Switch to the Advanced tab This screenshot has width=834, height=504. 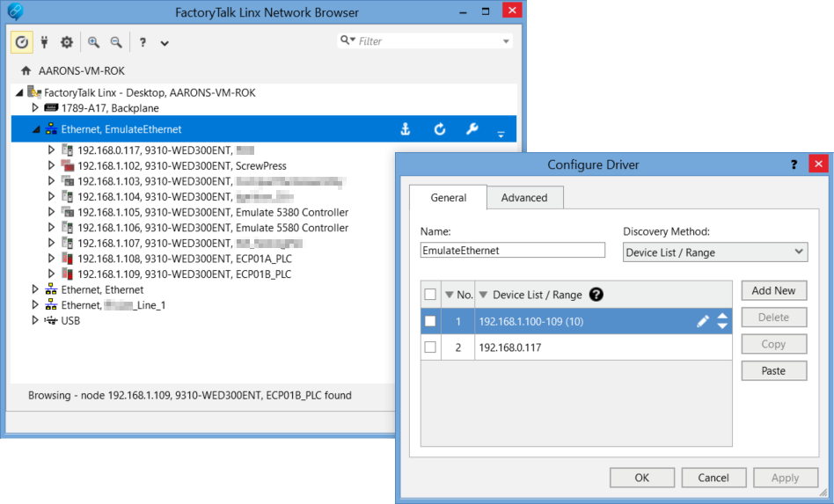pyautogui.click(x=524, y=197)
